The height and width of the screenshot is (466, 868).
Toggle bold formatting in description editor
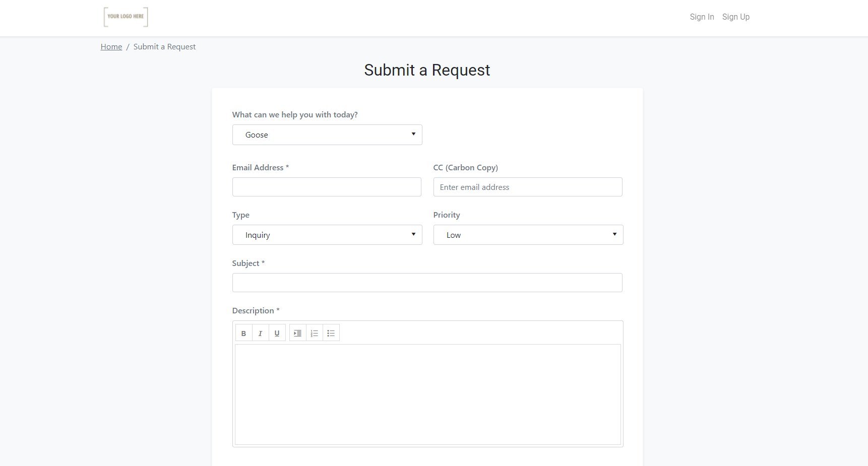[244, 333]
